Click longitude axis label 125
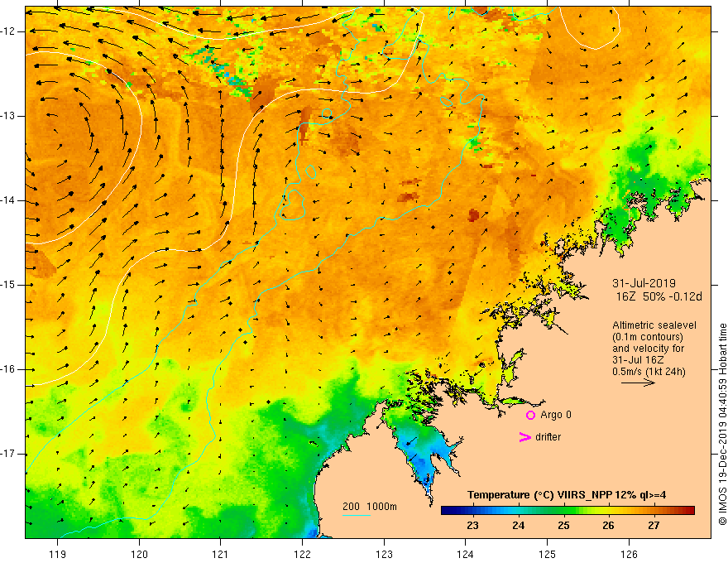 tap(548, 554)
